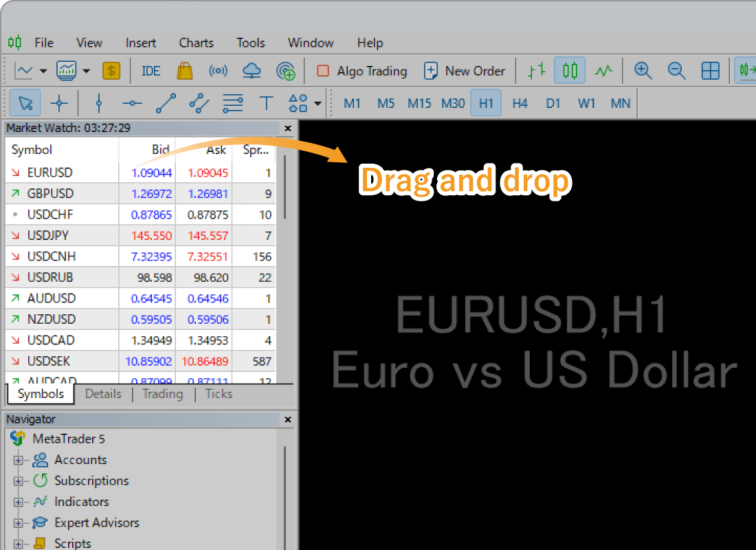The width and height of the screenshot is (756, 550).
Task: Toggle Algo Trading on or off
Action: click(362, 71)
